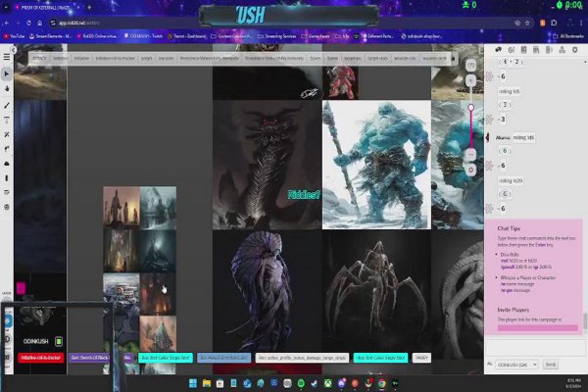Open Xbox app from the taskbar
This screenshot has width=588, height=392.
pos(327,383)
